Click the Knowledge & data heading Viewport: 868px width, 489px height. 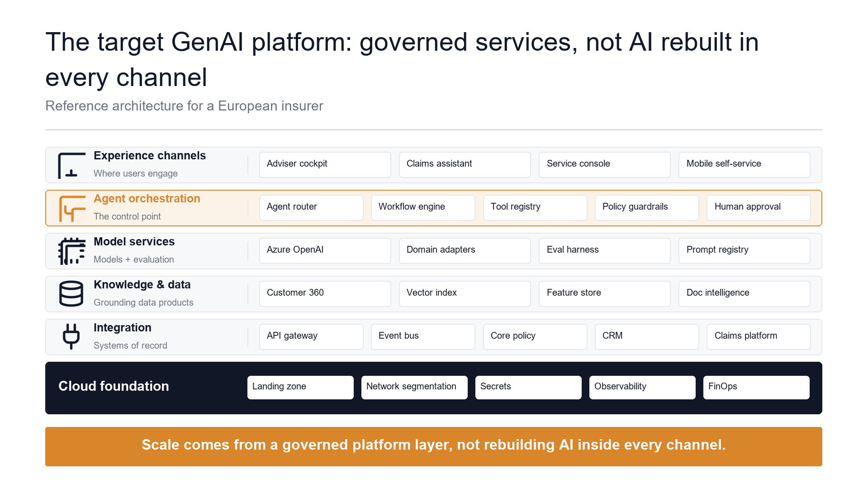142,285
